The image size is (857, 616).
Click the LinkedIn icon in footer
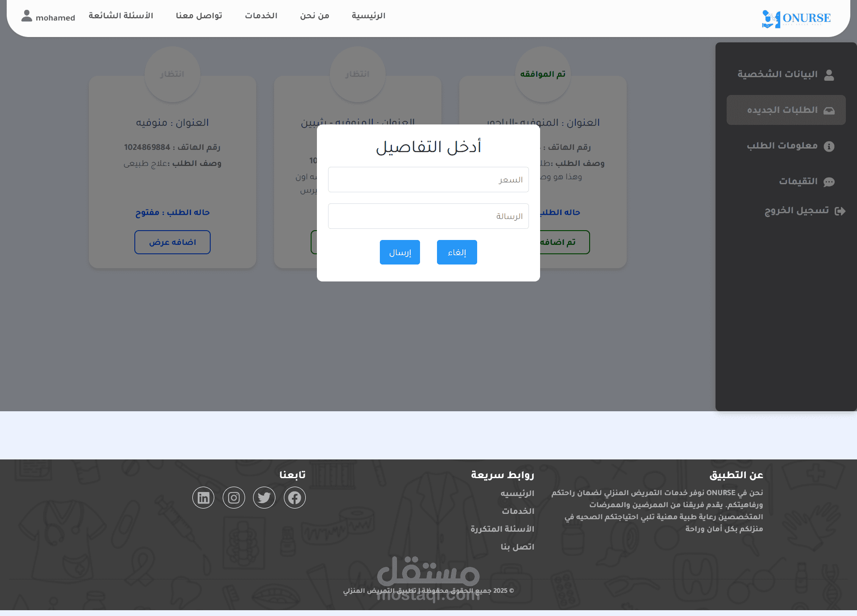(x=204, y=498)
